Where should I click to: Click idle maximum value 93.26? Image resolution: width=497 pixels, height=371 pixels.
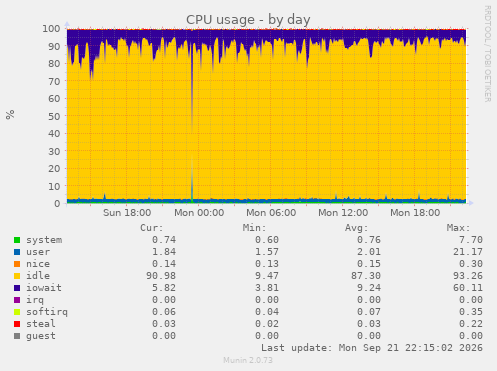468,276
